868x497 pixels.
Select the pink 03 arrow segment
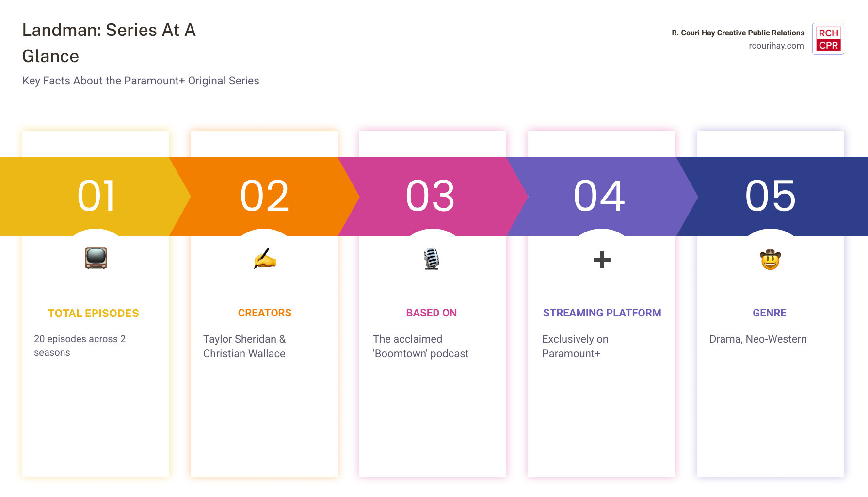[x=433, y=197]
